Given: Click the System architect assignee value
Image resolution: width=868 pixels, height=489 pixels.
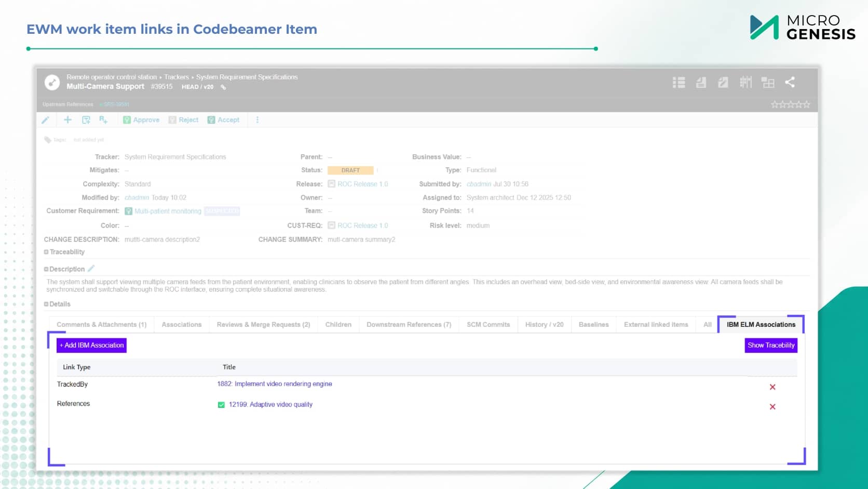Looking at the screenshot, I should pyautogui.click(x=491, y=198).
